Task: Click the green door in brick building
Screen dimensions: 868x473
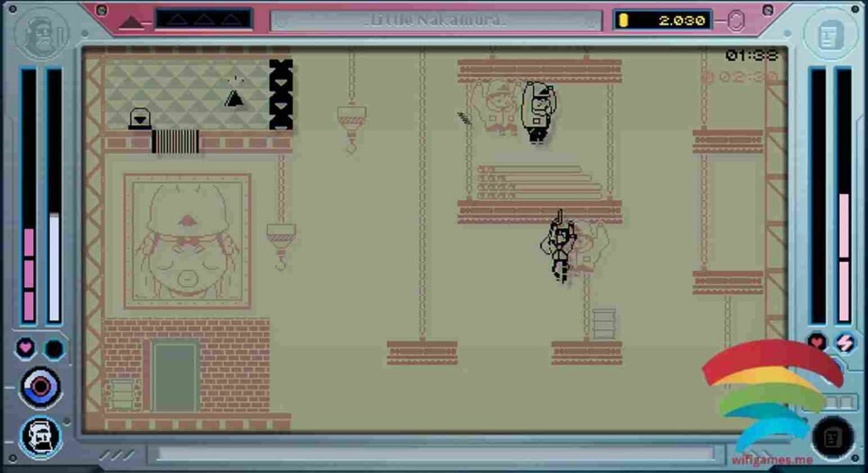Action: [175, 376]
